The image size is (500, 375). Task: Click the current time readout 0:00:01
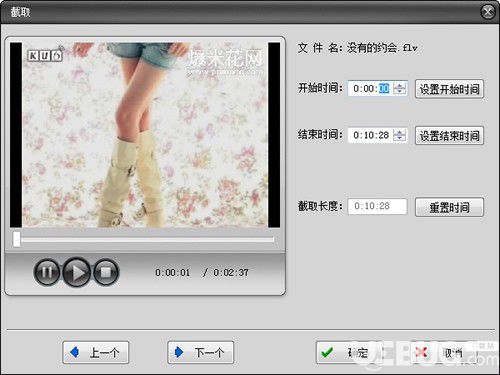[x=172, y=273]
